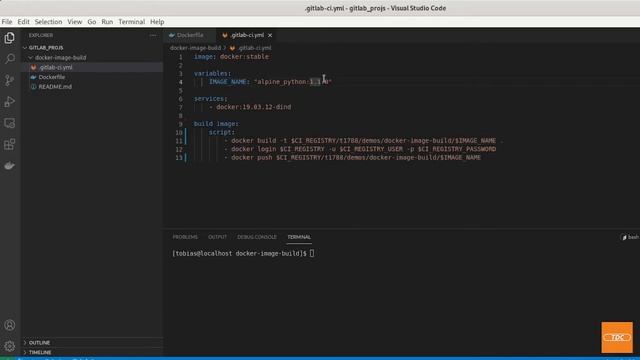
Task: Click docker-image-build in the breadcrumb
Action: point(195,48)
